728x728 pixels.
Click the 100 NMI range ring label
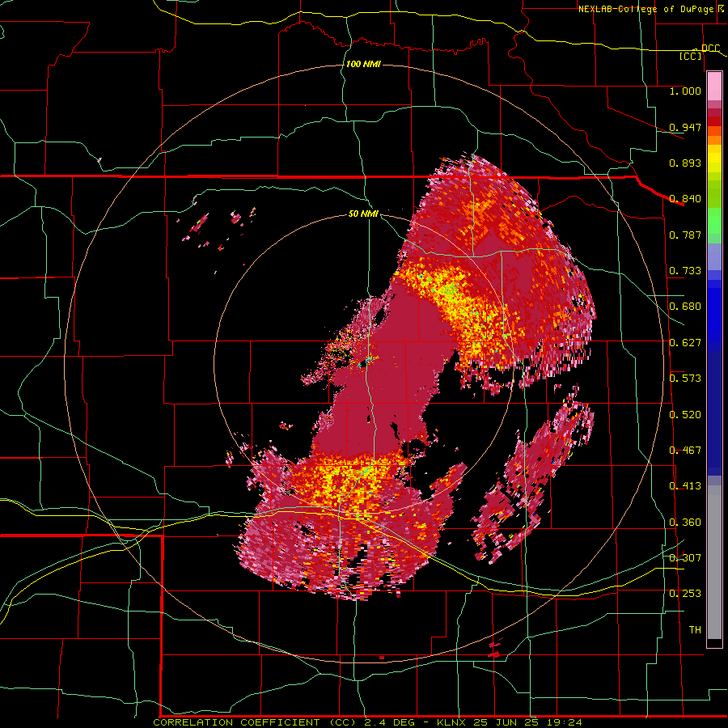[363, 64]
